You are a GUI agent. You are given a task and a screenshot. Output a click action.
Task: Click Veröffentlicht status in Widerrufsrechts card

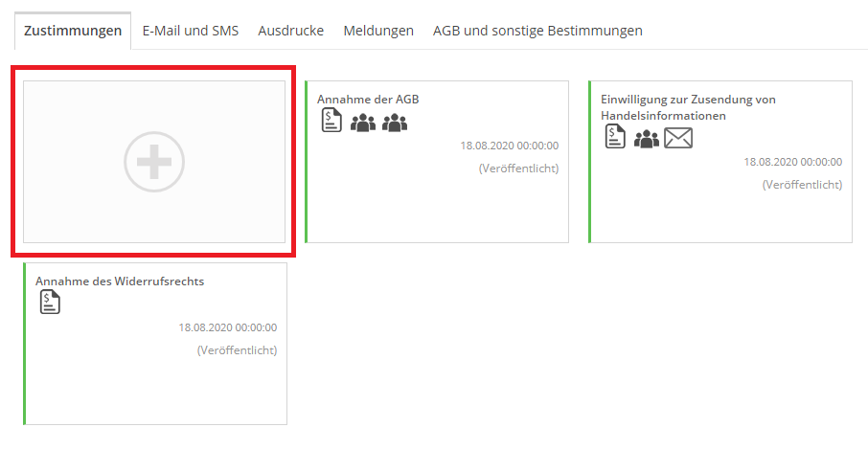(x=237, y=349)
